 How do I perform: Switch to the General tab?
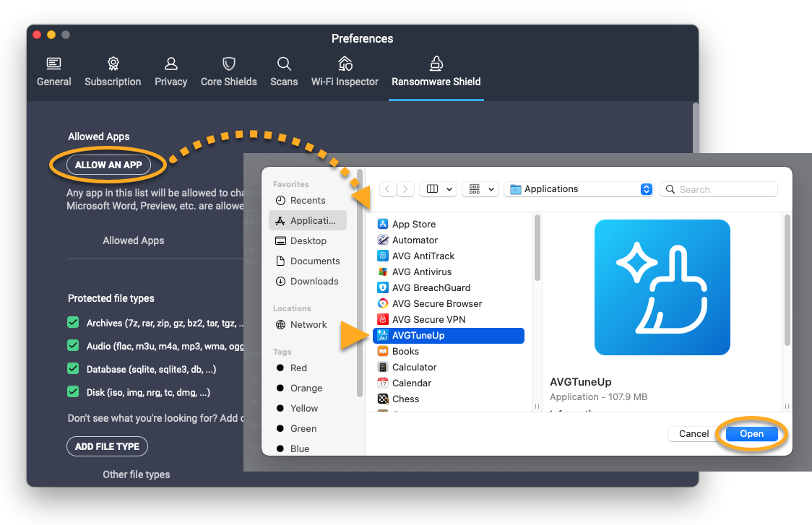54,71
